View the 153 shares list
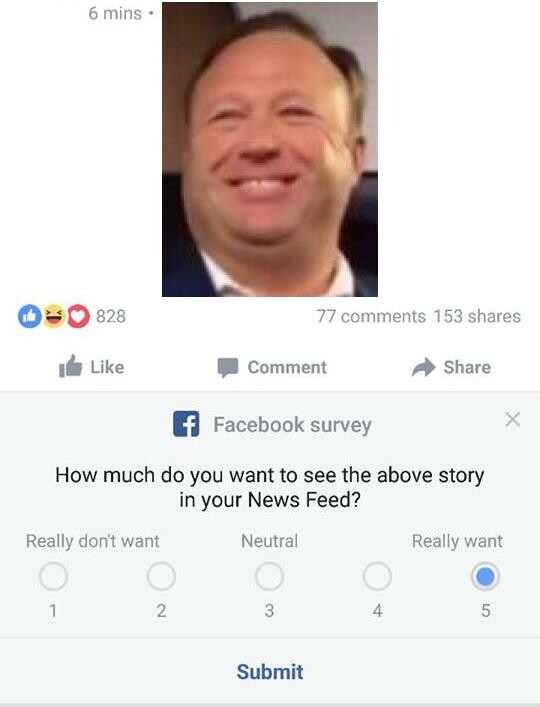540x707 pixels. (x=477, y=316)
